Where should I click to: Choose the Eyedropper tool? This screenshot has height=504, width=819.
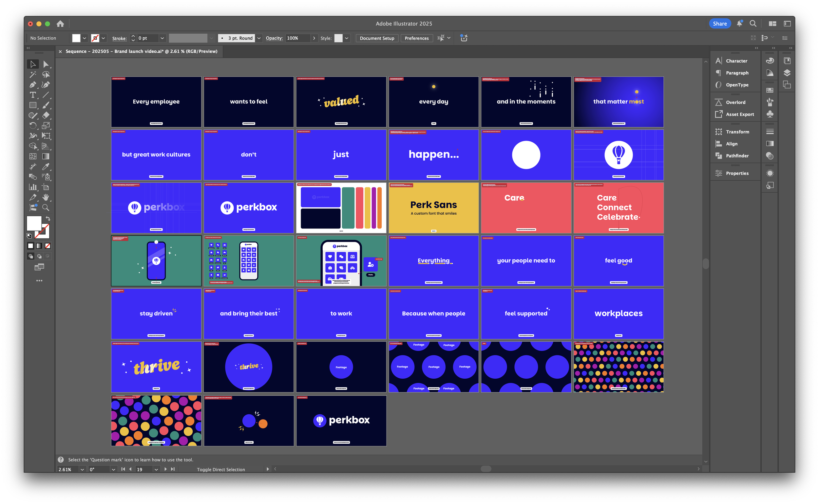tap(46, 167)
